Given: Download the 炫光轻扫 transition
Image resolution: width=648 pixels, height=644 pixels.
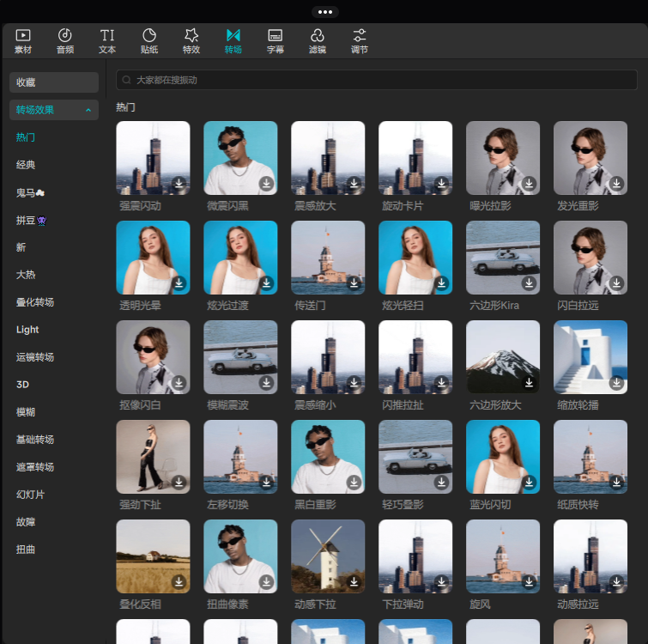Looking at the screenshot, I should (x=441, y=283).
